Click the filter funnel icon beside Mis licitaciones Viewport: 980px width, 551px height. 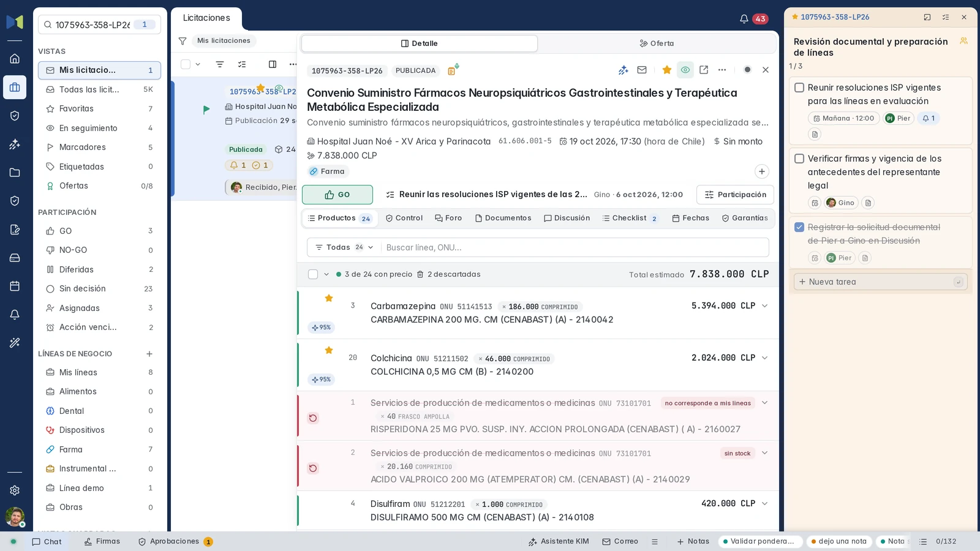point(183,41)
